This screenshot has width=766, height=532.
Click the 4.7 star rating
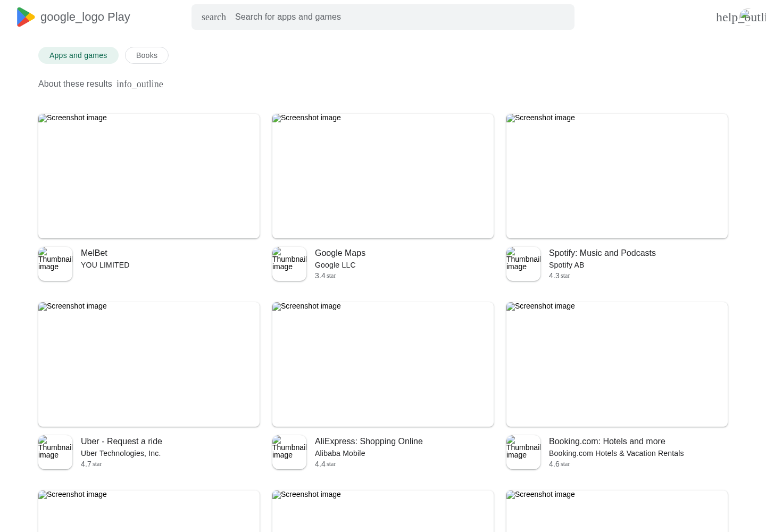click(x=91, y=464)
